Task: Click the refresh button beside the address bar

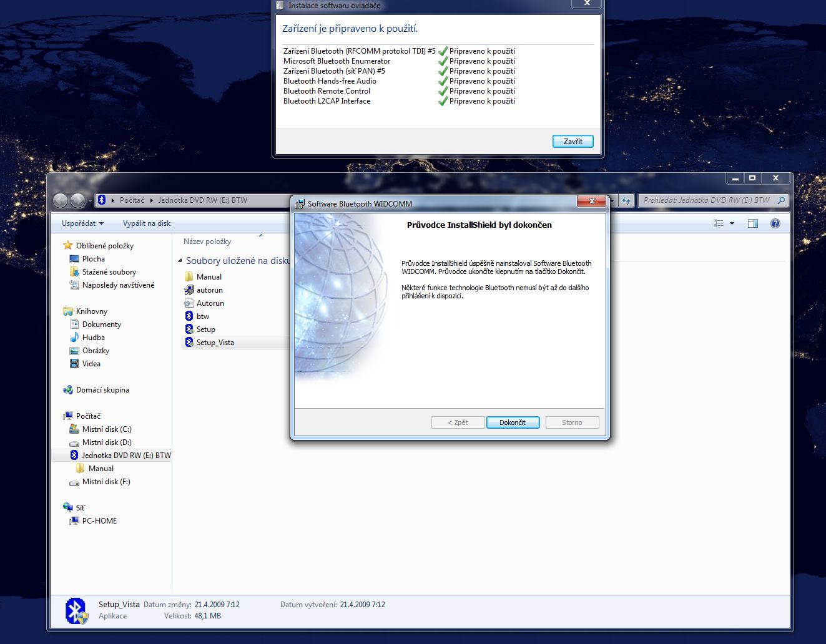Action: click(x=627, y=200)
